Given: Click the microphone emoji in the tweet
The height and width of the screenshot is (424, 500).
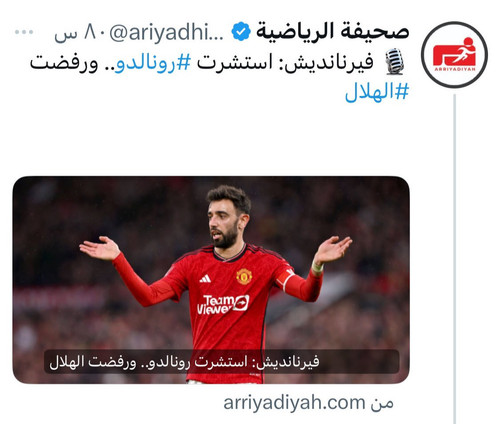Looking at the screenshot, I should coord(395,62).
